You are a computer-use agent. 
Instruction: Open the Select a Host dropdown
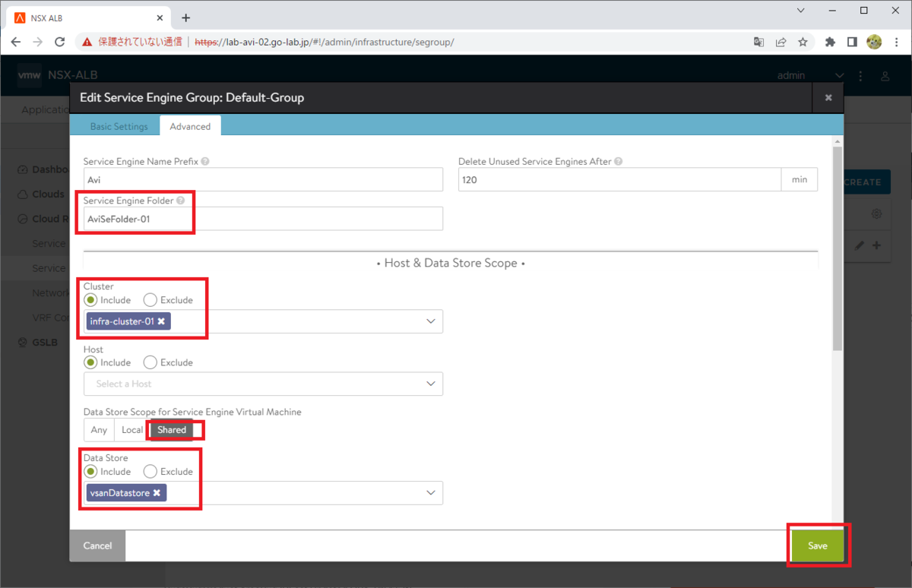click(263, 384)
